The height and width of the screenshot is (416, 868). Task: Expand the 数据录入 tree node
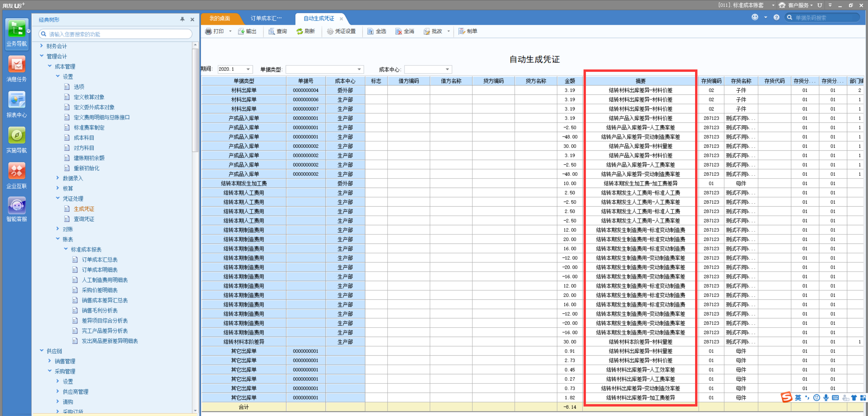point(58,178)
